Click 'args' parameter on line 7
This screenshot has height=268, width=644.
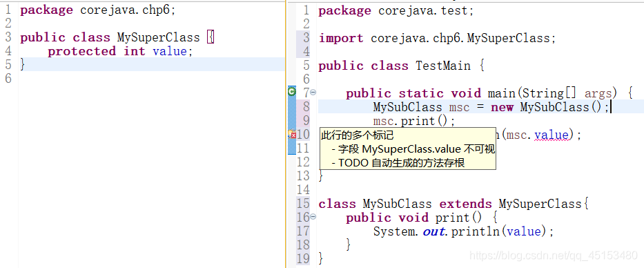(598, 93)
